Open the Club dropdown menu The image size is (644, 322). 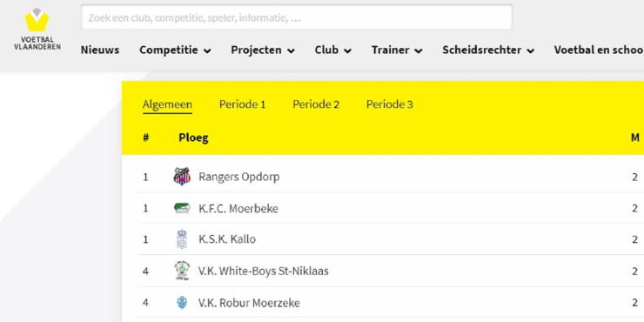point(333,50)
